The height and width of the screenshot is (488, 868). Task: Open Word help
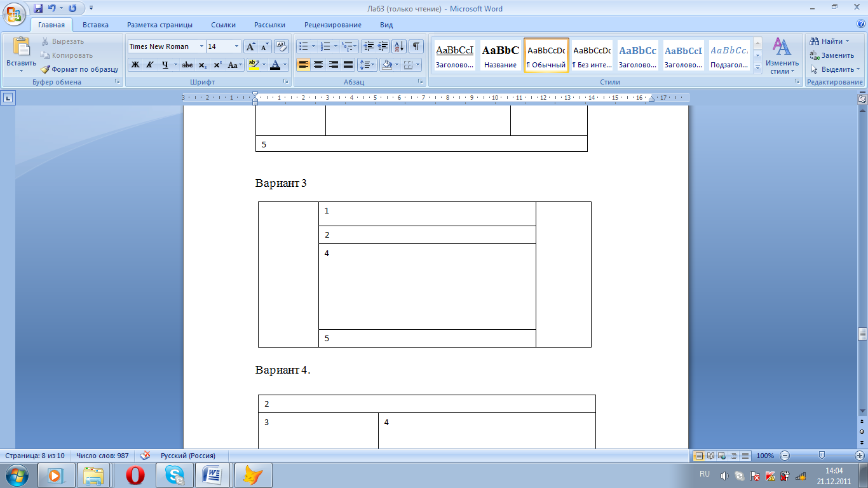[x=861, y=25]
